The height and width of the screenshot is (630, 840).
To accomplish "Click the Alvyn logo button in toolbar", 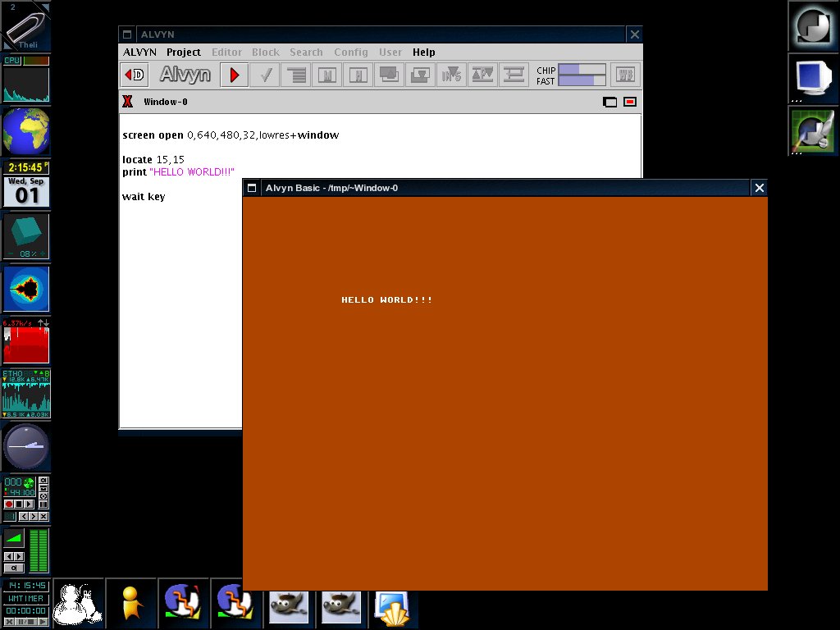I will pos(185,75).
